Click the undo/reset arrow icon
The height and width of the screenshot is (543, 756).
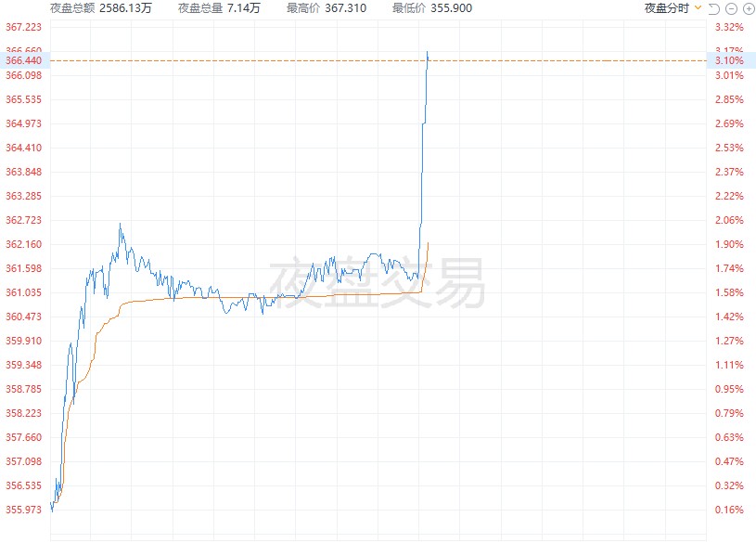pos(714,8)
